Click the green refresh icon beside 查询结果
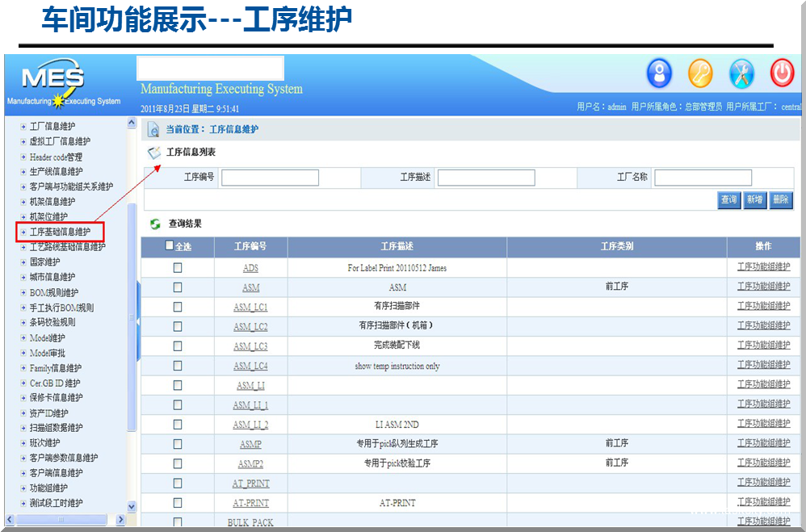806x532 pixels. tap(155, 224)
